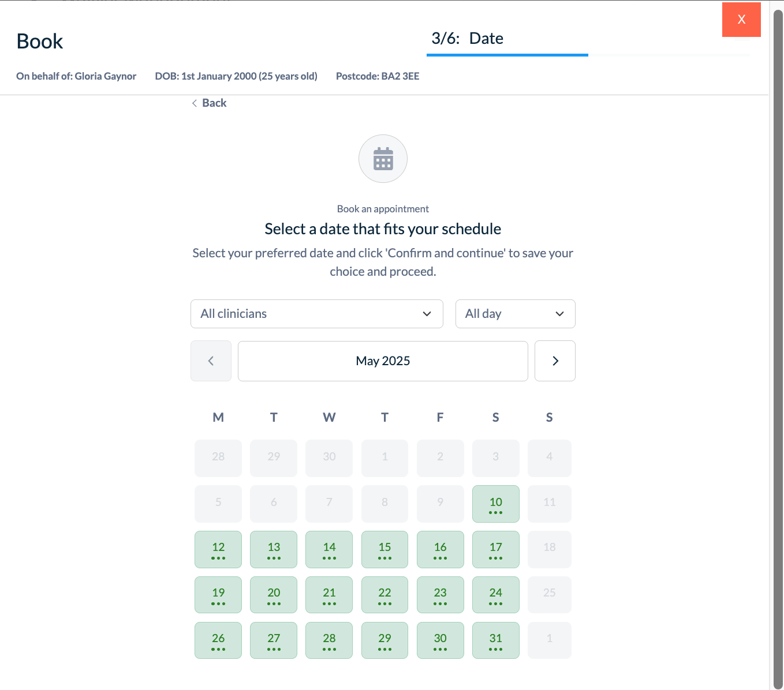Close the booking dialog with the X button

(741, 20)
